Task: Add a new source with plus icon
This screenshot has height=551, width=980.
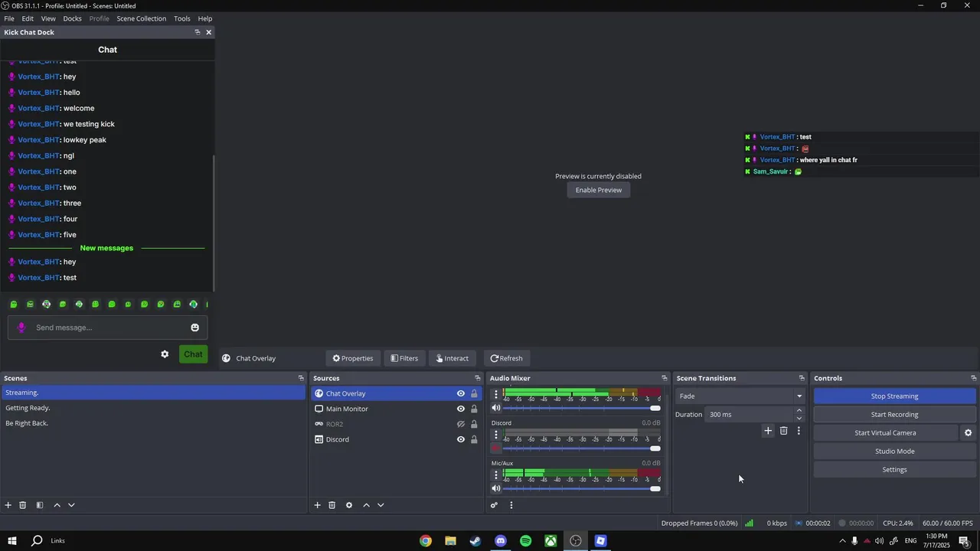Action: (317, 505)
